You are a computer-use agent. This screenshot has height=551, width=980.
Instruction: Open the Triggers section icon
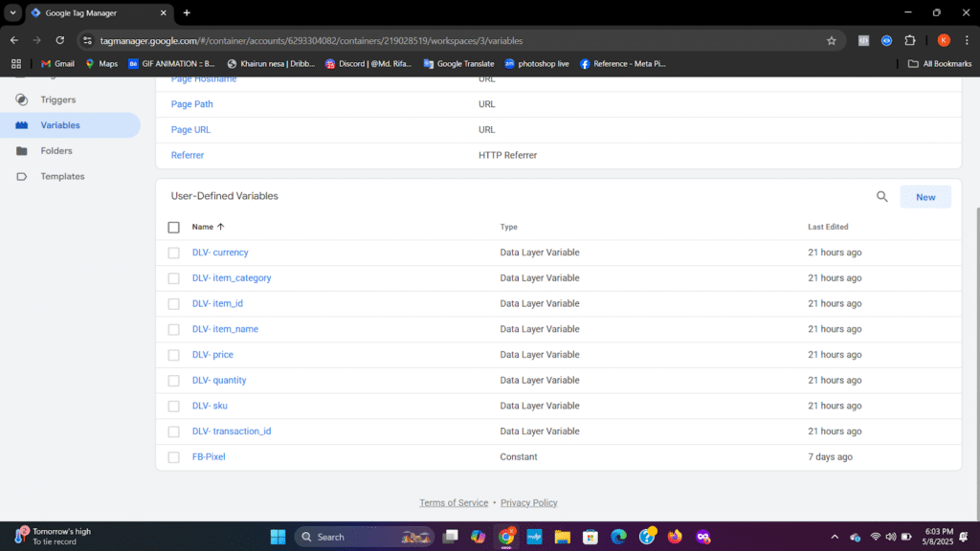(22, 99)
